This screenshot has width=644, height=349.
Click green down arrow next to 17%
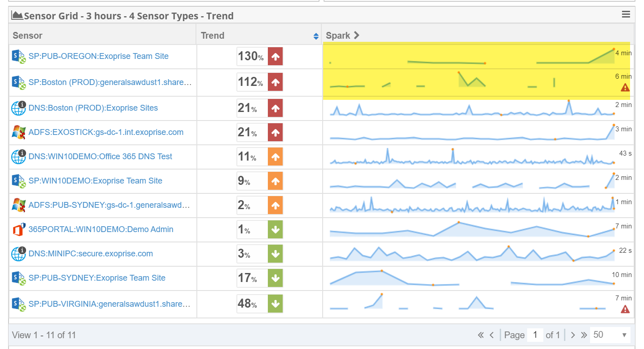275,278
